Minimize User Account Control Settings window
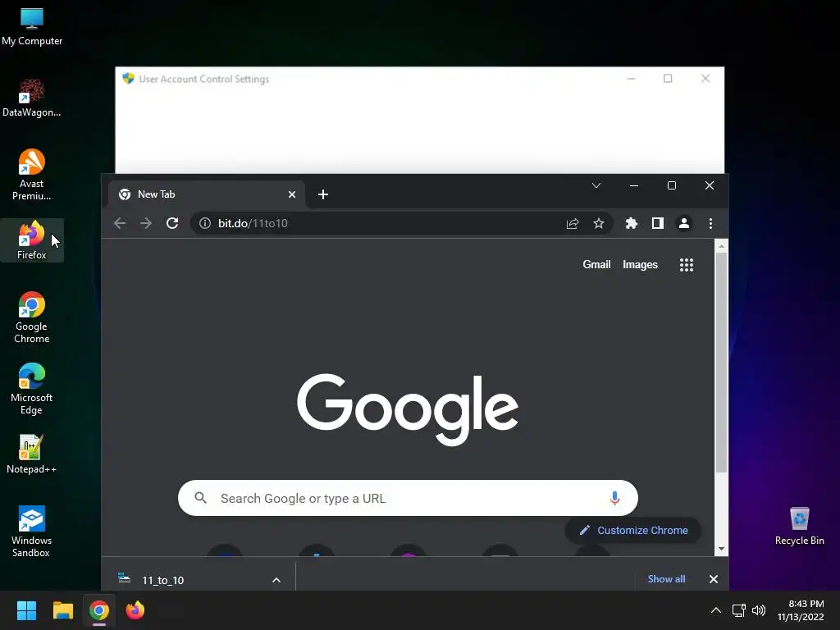The height and width of the screenshot is (630, 840). 631,79
